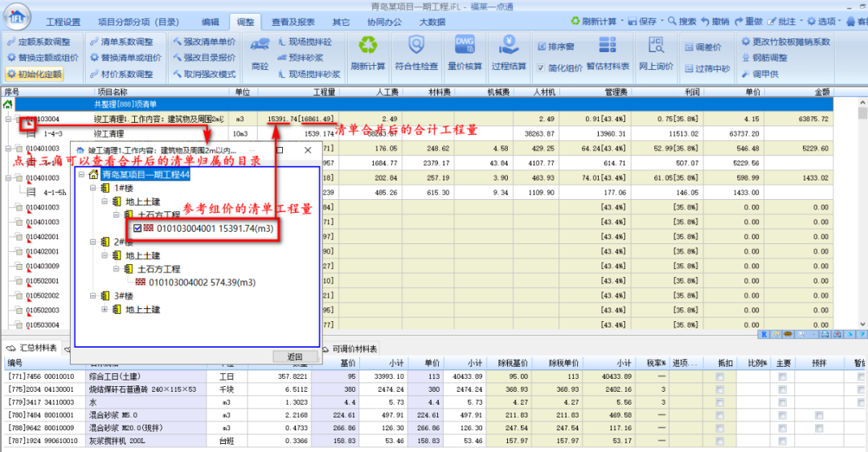The width and height of the screenshot is (868, 452).
Task: Collapse 2#楼 tree node
Action: coord(93,242)
